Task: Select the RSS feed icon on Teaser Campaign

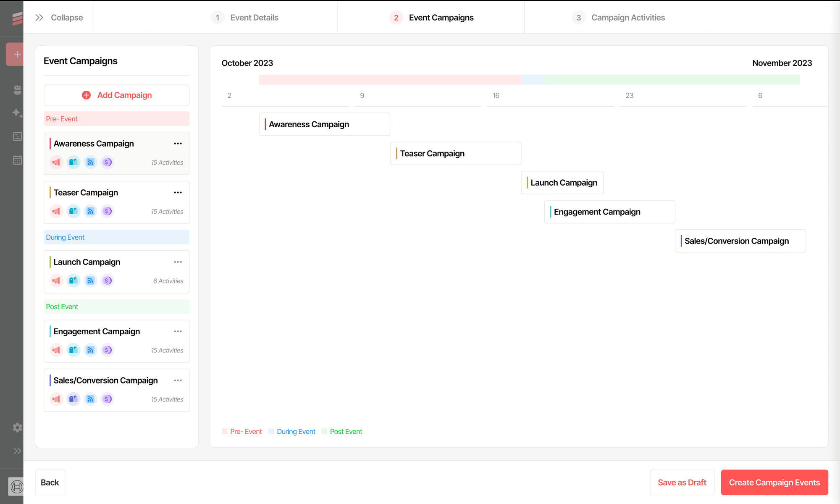Action: (x=90, y=211)
